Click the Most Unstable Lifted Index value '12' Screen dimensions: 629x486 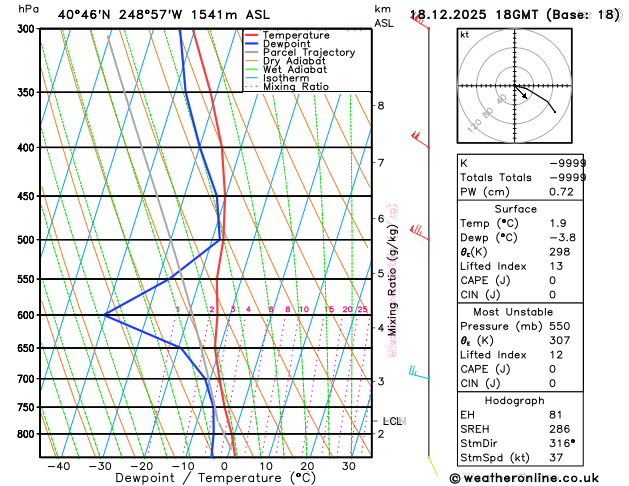click(x=556, y=355)
